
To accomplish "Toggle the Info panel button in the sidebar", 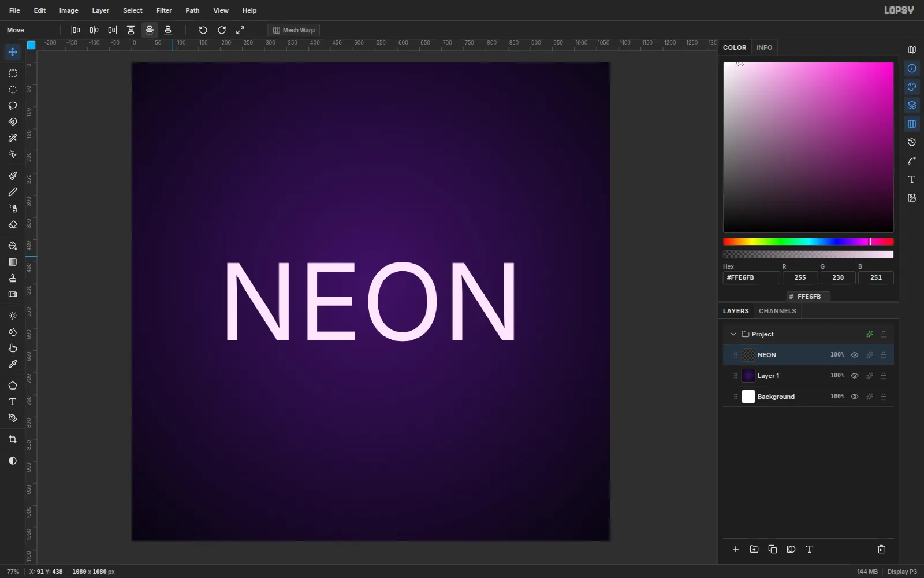I will pyautogui.click(x=912, y=68).
